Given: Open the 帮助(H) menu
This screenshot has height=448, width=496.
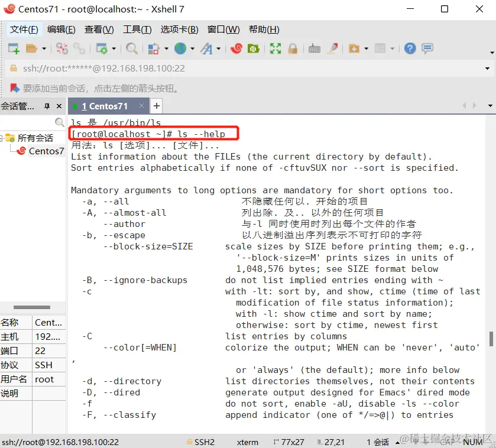Looking at the screenshot, I should [x=264, y=30].
